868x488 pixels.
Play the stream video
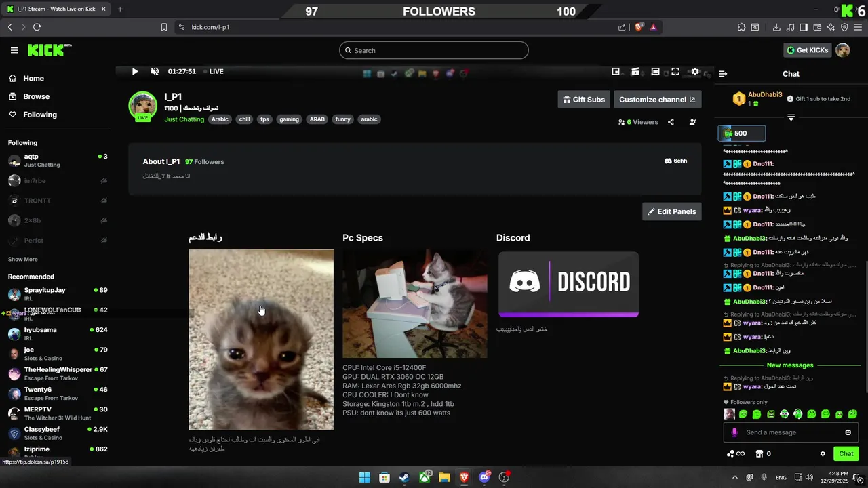[x=135, y=71]
